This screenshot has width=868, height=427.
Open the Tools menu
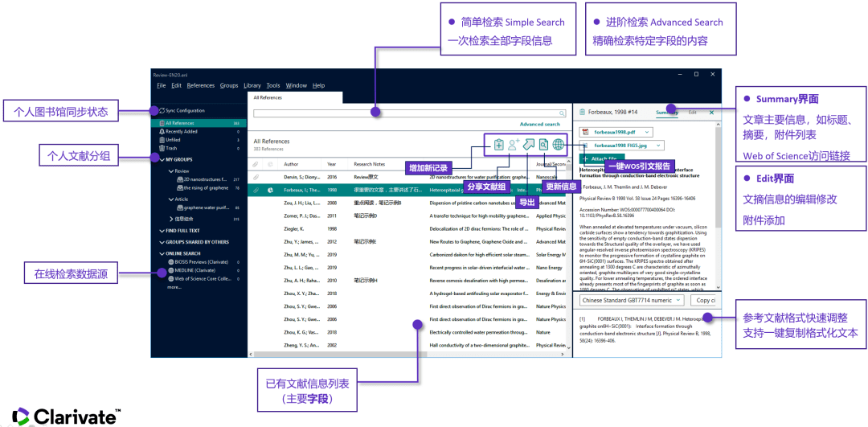click(273, 86)
